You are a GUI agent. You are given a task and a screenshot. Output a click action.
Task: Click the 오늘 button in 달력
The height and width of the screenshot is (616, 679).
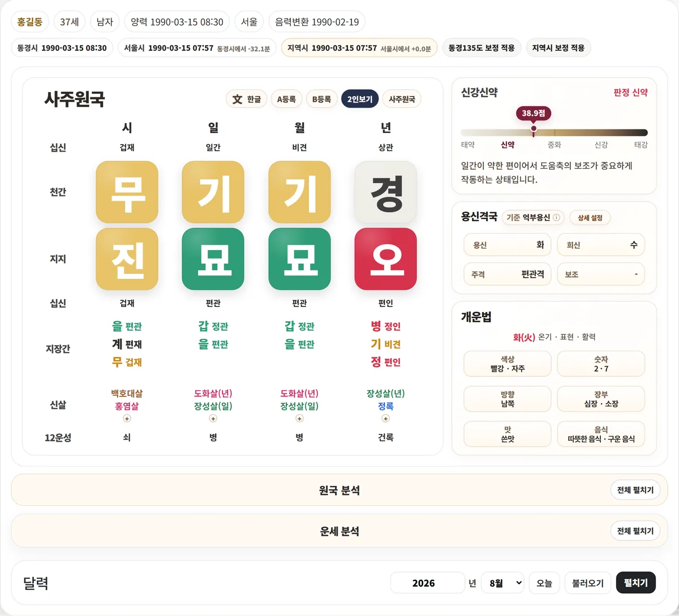pos(544,583)
